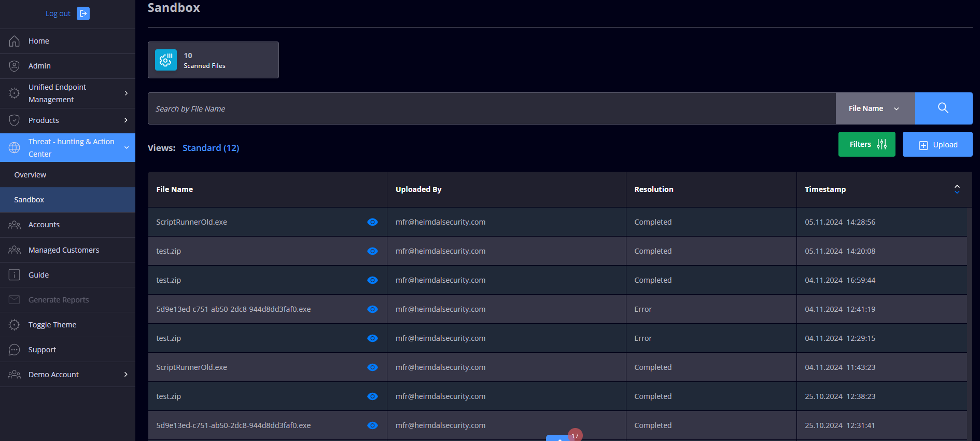Screen dimensions: 980x441
Task: Open the Overview menu item
Action: 30,175
